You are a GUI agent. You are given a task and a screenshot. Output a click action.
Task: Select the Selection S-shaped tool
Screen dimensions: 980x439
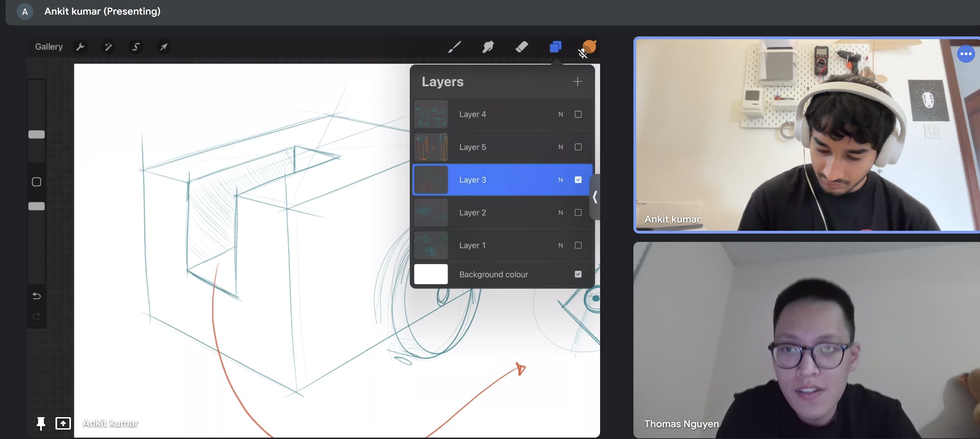(x=136, y=47)
